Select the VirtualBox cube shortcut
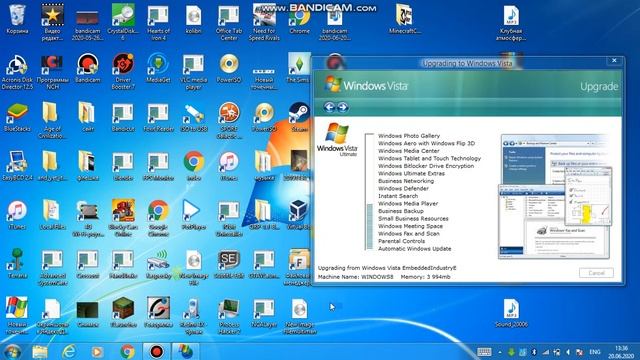This screenshot has width=640, height=360. [299, 215]
